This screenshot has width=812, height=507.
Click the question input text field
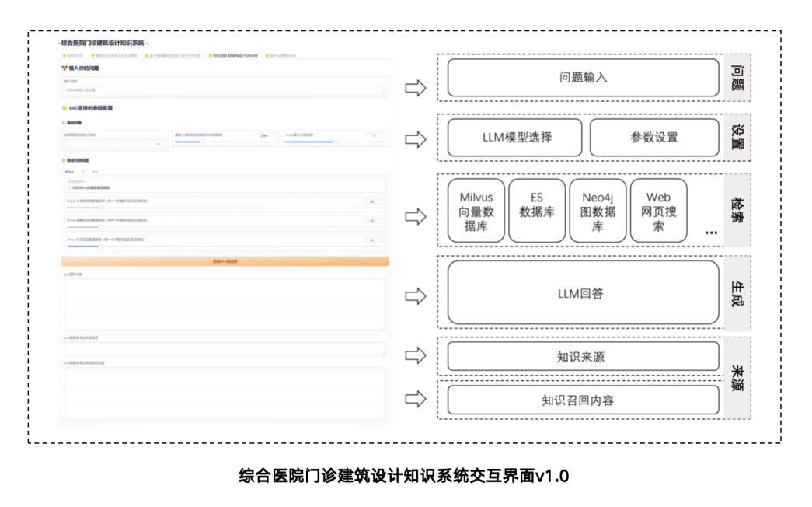[x=225, y=90]
